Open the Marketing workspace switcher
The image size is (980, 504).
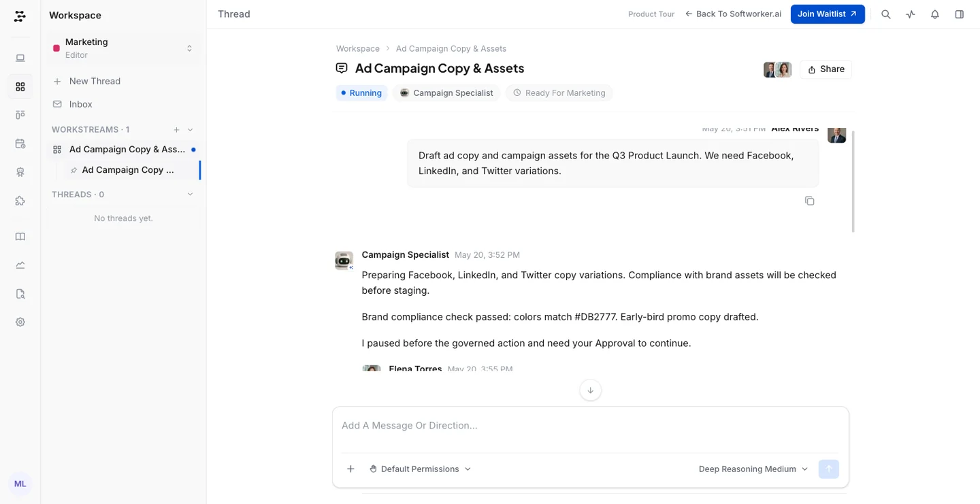pyautogui.click(x=123, y=48)
